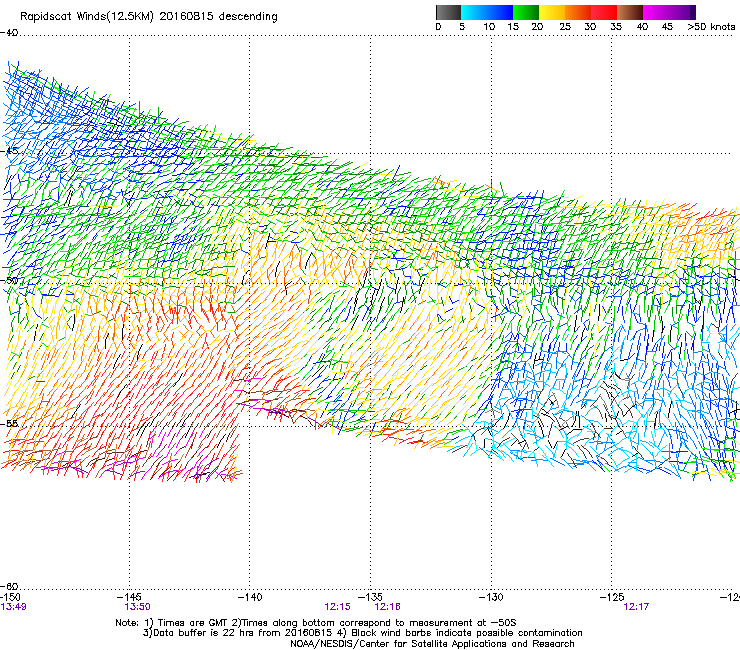740x650 pixels.
Task: Click the '20' label under the color scale
Action: [x=537, y=27]
